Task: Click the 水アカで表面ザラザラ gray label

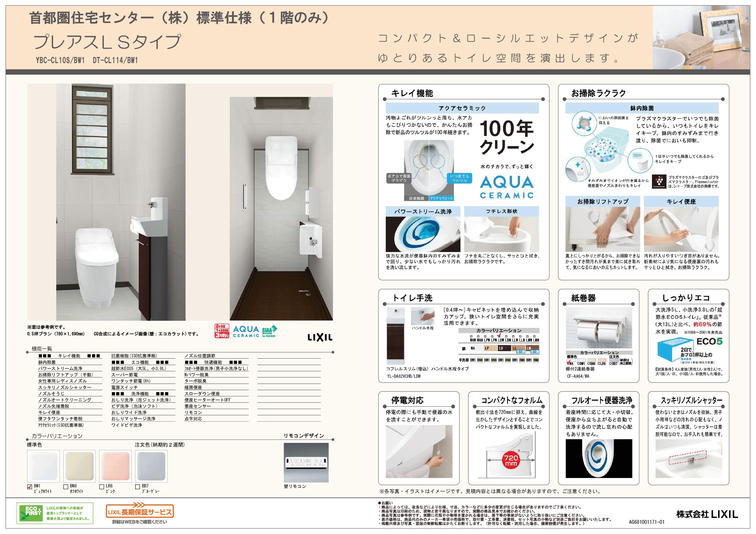Action: click(399, 178)
